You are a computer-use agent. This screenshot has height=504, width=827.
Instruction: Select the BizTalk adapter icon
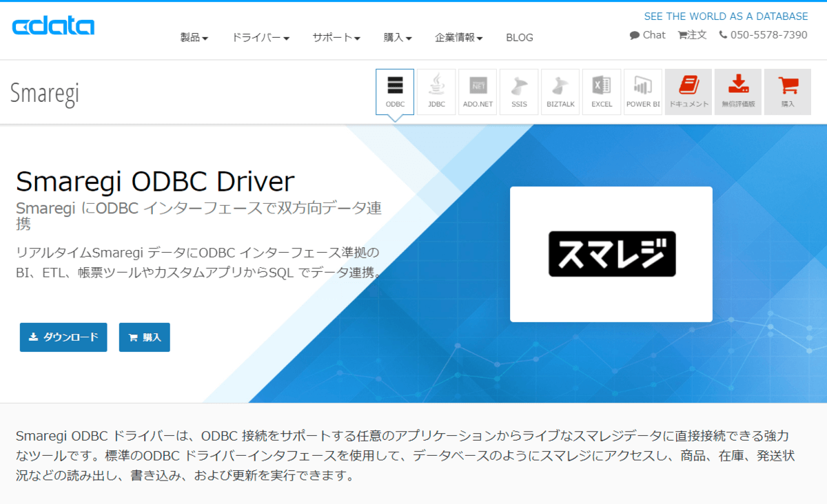click(560, 92)
